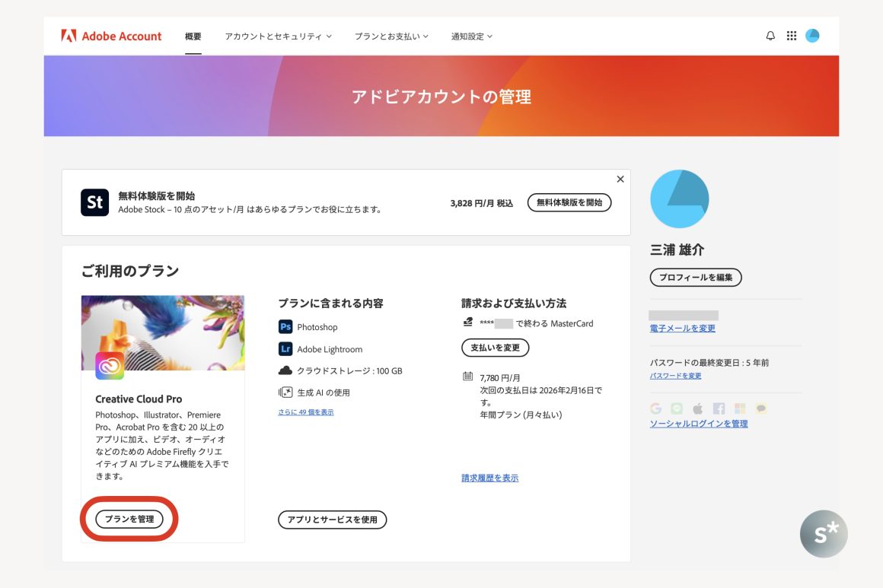The height and width of the screenshot is (588, 883).
Task: Click the 支払いを変更 button
Action: coord(495,348)
